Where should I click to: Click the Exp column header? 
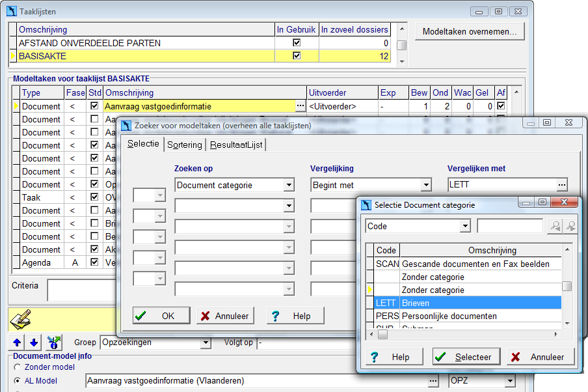pyautogui.click(x=393, y=92)
